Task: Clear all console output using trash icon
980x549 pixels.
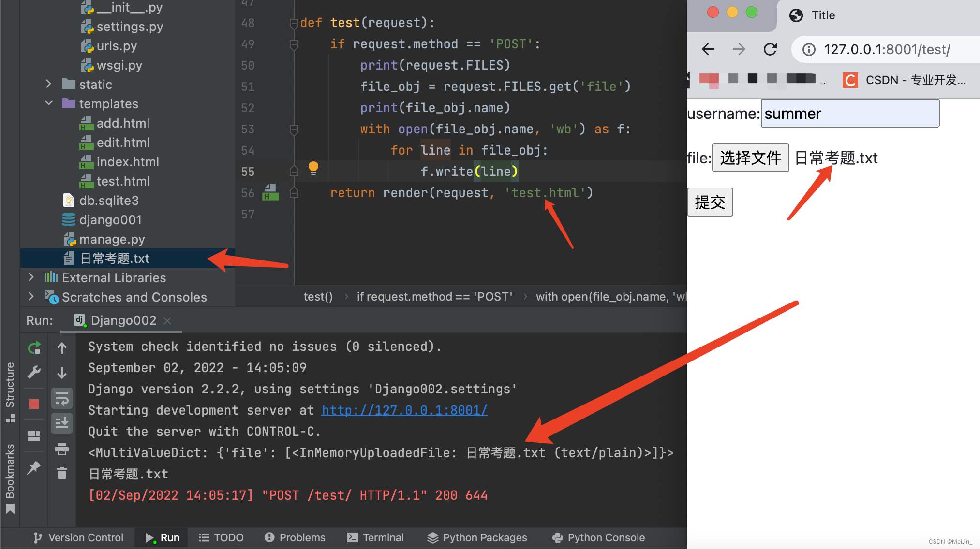Action: click(62, 473)
